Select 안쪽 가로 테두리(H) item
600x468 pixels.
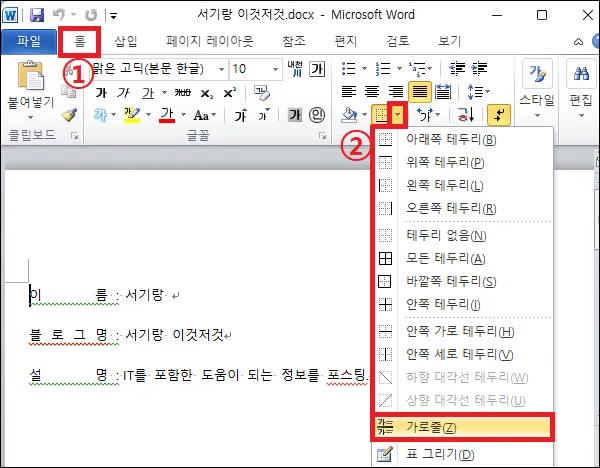click(x=463, y=331)
